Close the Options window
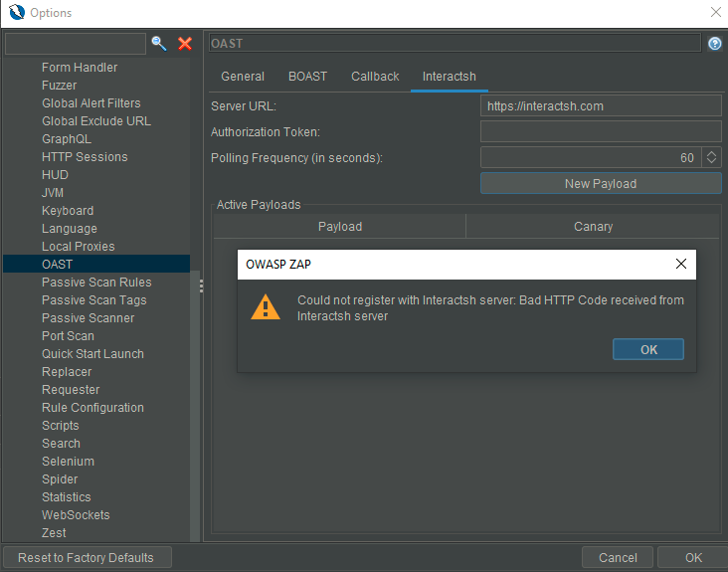The width and height of the screenshot is (728, 572). click(x=715, y=12)
